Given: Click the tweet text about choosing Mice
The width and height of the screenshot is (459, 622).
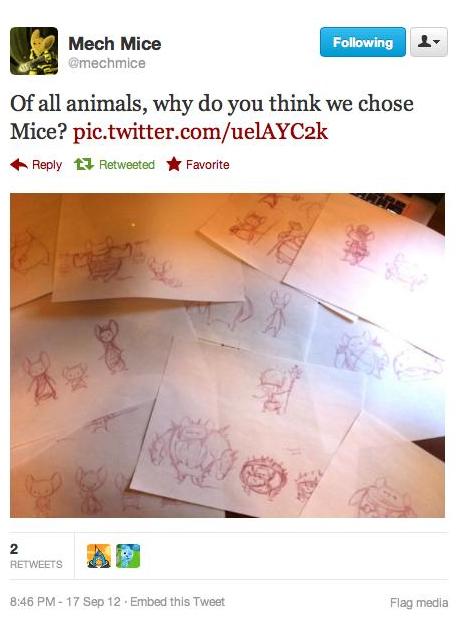Looking at the screenshot, I should [212, 117].
